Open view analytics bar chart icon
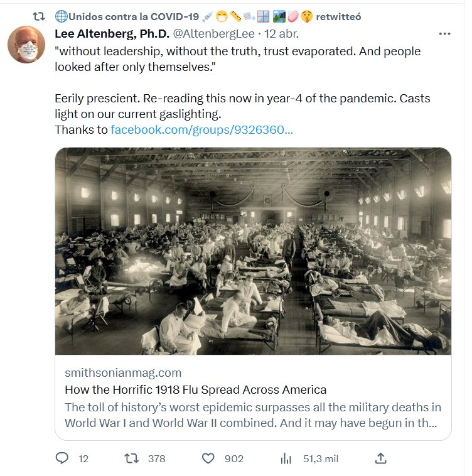 click(286, 458)
